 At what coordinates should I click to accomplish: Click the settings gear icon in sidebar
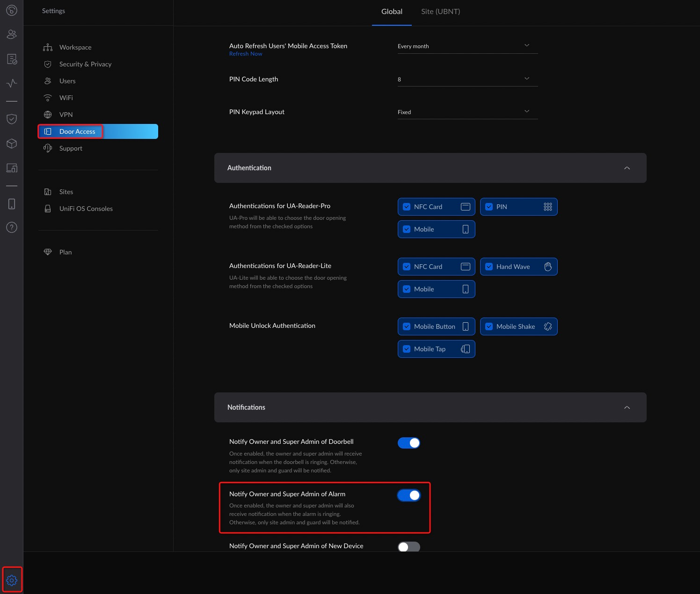click(x=12, y=580)
